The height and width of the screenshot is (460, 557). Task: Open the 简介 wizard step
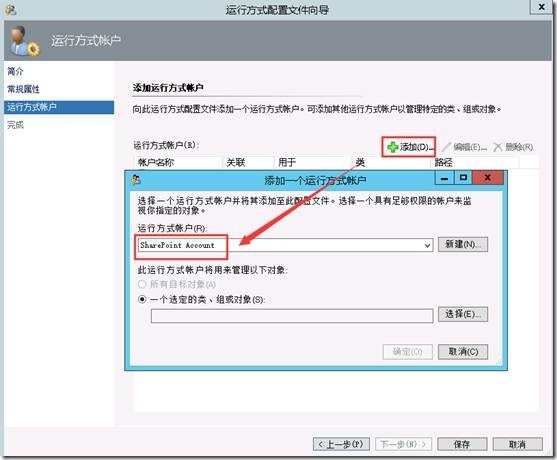pyautogui.click(x=15, y=71)
